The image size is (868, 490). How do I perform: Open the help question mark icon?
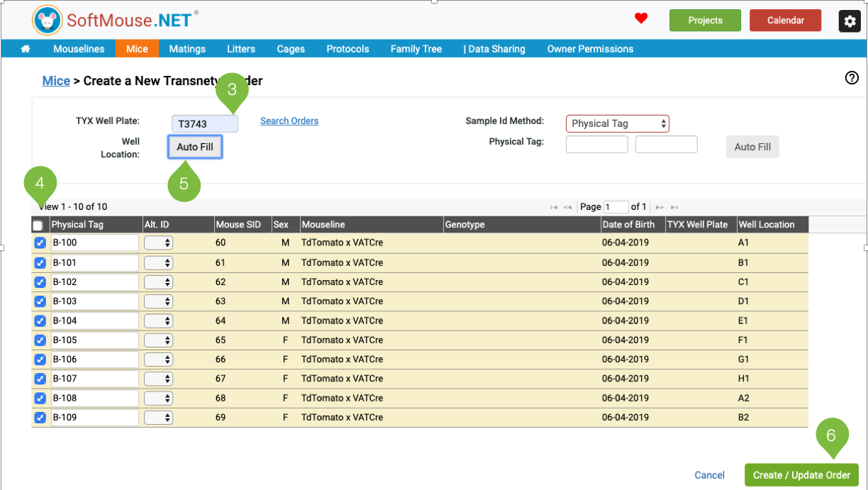coord(852,79)
